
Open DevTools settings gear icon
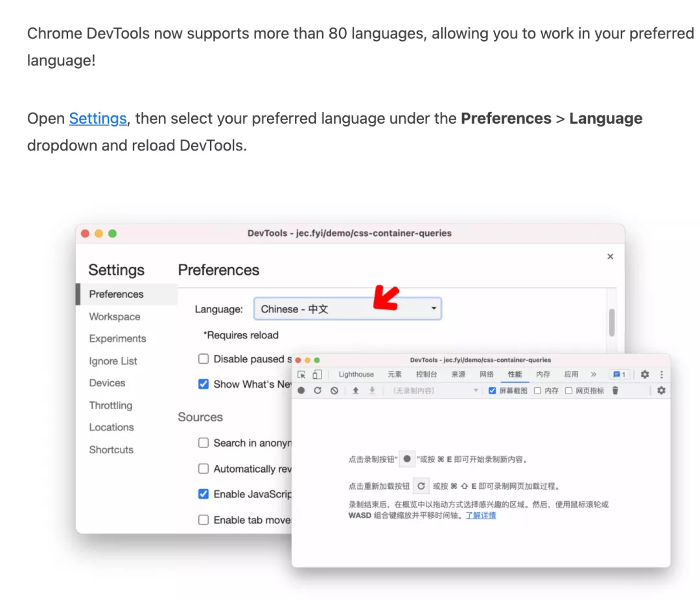pyautogui.click(x=645, y=374)
